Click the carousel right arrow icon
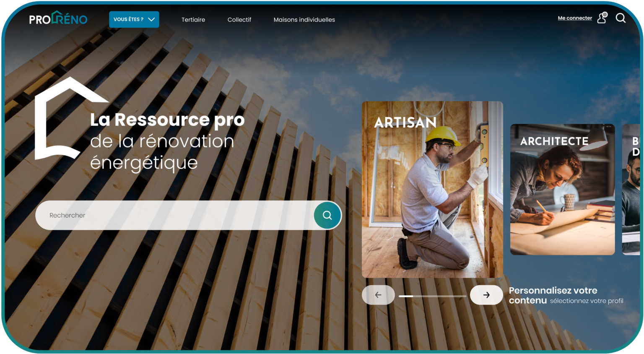Image resolution: width=644 pixels, height=354 pixels. point(486,295)
